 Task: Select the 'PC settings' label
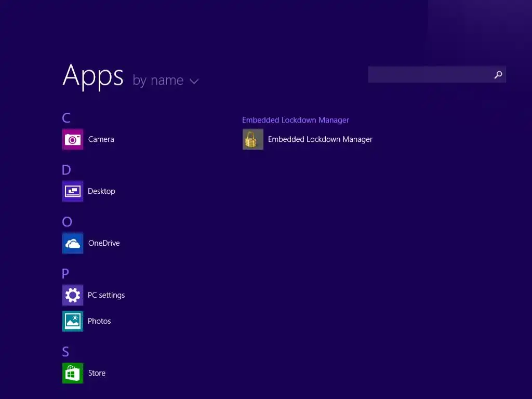pyautogui.click(x=106, y=295)
